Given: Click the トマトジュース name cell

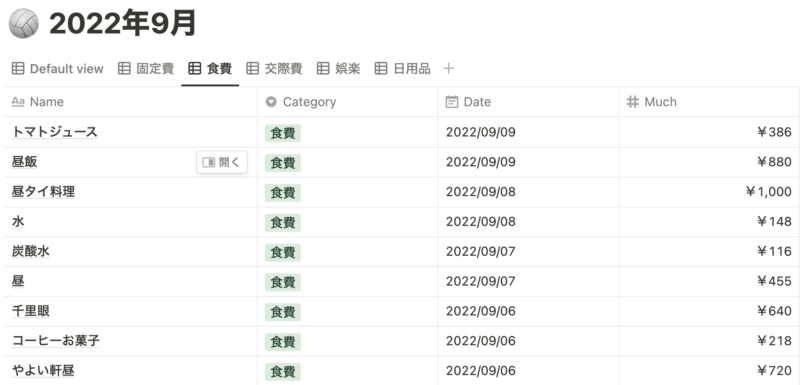Looking at the screenshot, I should [131, 132].
